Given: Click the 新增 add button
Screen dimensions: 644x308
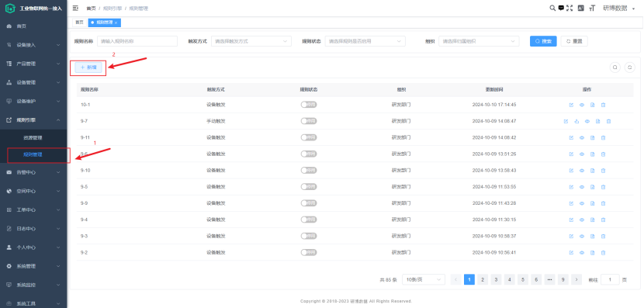Looking at the screenshot, I should coord(88,67).
